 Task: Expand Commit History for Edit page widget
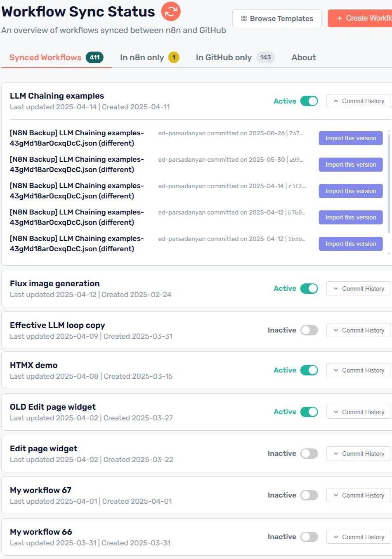click(359, 454)
